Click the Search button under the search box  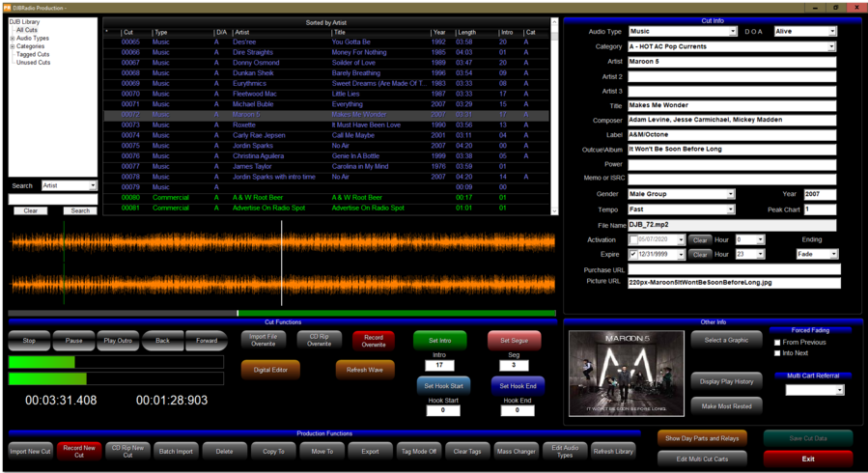click(80, 210)
